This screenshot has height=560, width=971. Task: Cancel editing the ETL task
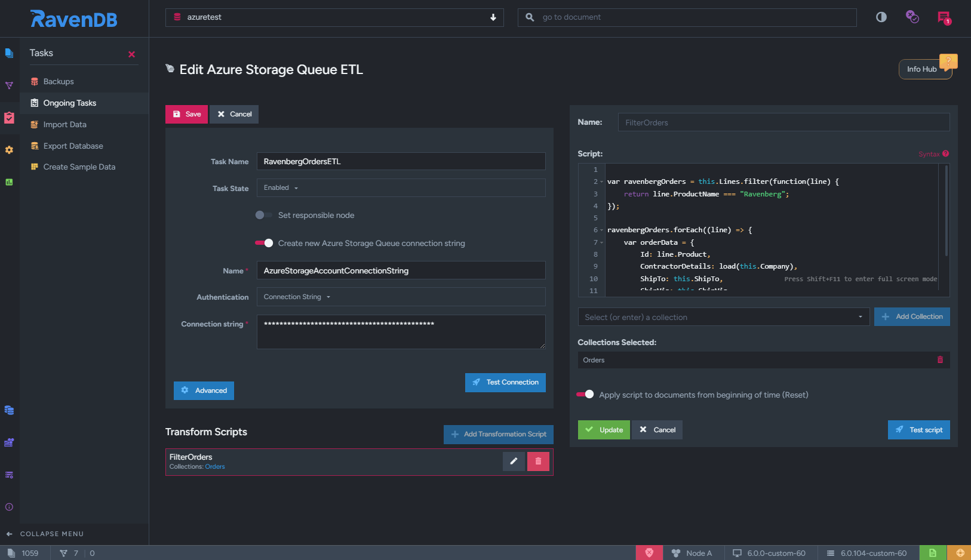click(234, 114)
